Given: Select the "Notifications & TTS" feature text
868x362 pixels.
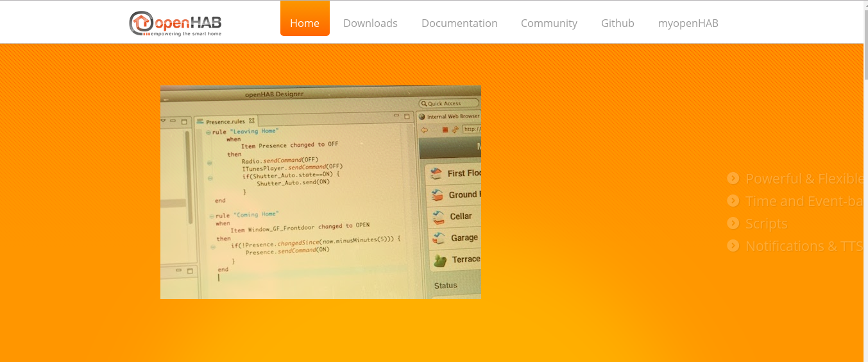Looking at the screenshot, I should (804, 246).
